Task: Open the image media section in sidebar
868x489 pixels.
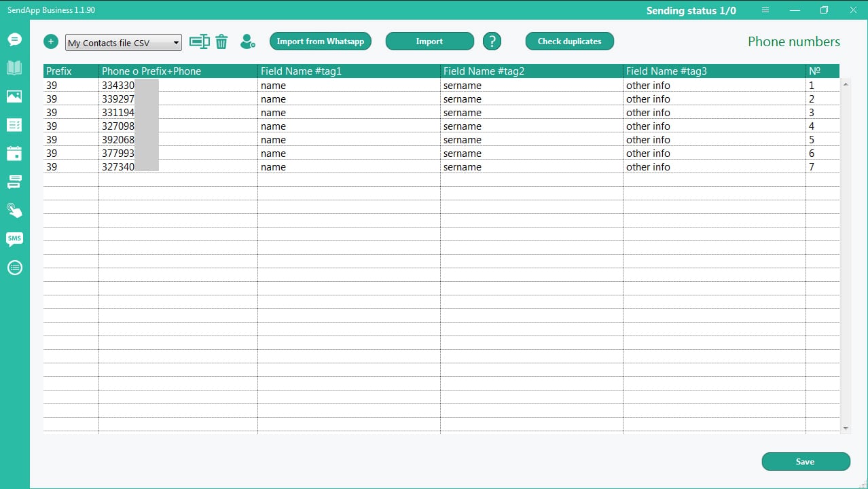Action: pyautogui.click(x=14, y=96)
